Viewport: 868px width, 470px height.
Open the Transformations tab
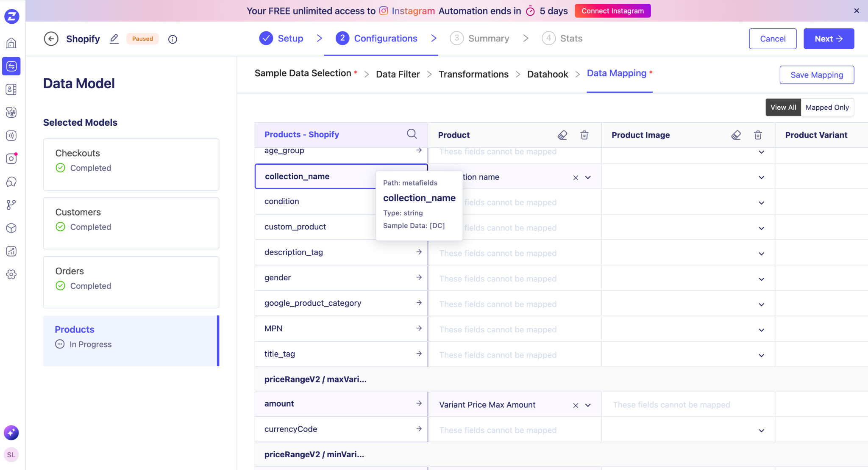473,74
